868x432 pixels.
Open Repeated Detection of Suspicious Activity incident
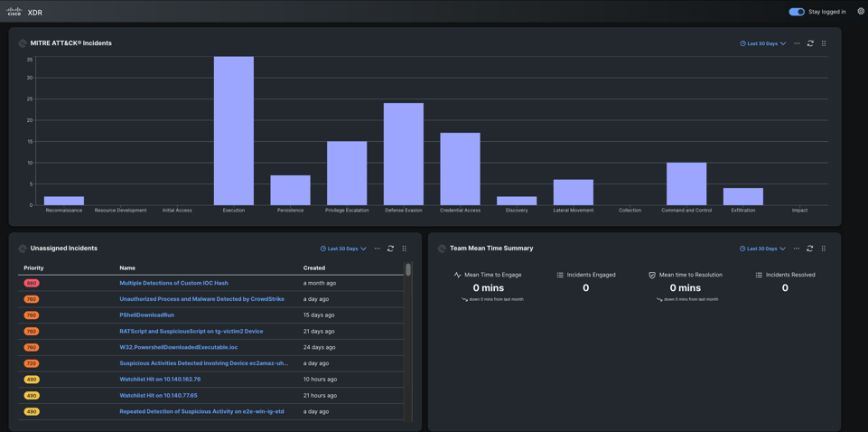click(202, 411)
